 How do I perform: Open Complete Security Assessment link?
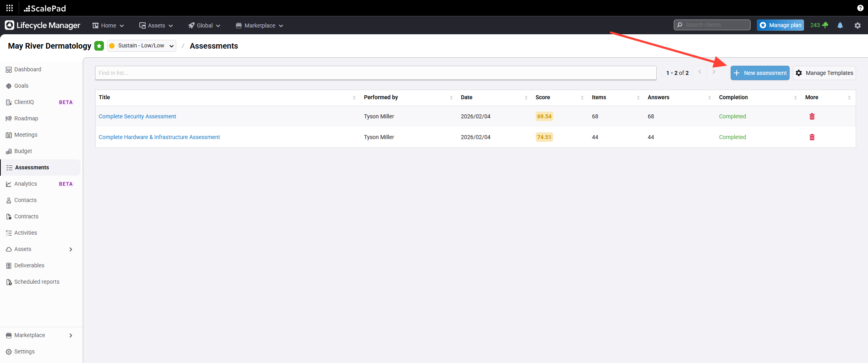tap(137, 116)
